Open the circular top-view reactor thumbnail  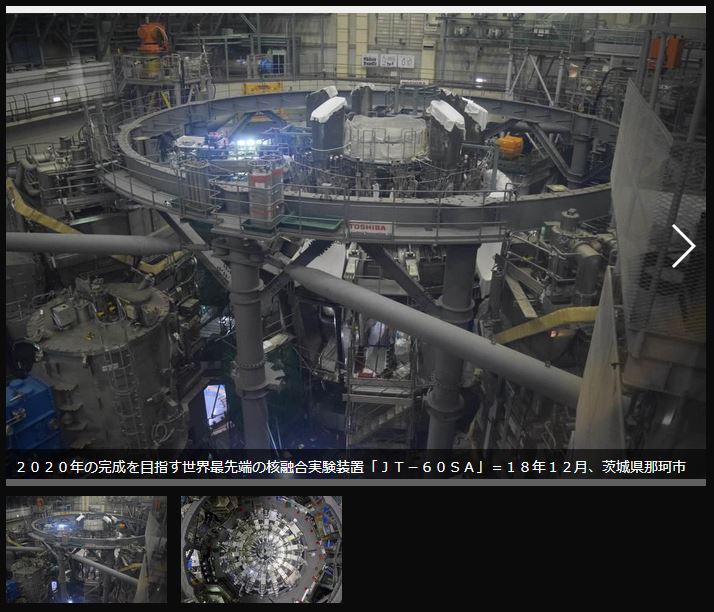pyautogui.click(x=261, y=549)
